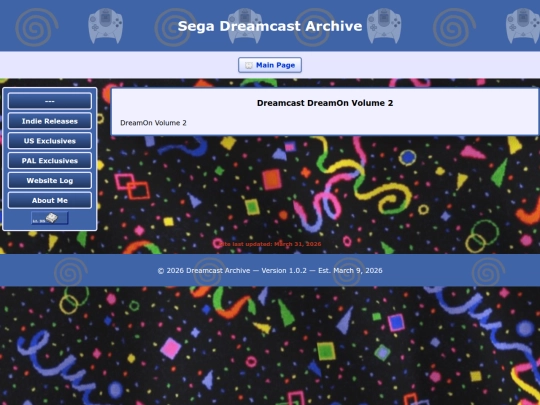The height and width of the screenshot is (405, 540).
Task: Click the DreamOn Volume 2 body text
Action: pos(153,123)
